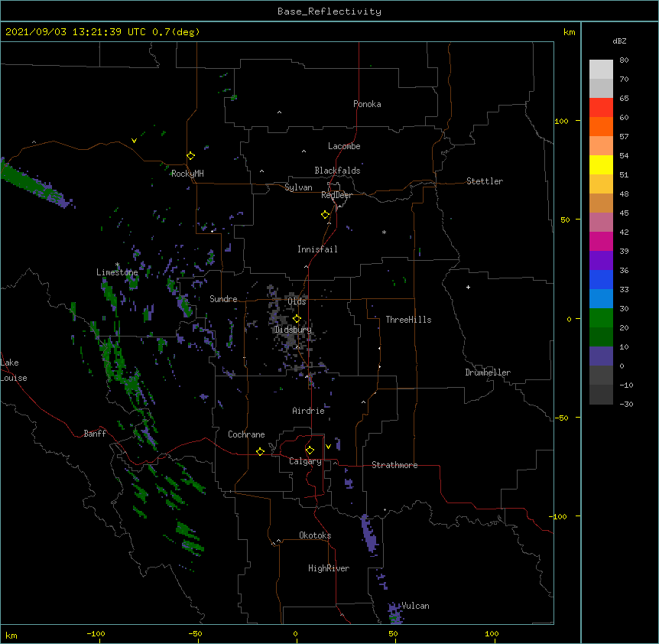
Task: Choose the near-white 70-80 dBZ legend swatch
Action: [x=601, y=70]
